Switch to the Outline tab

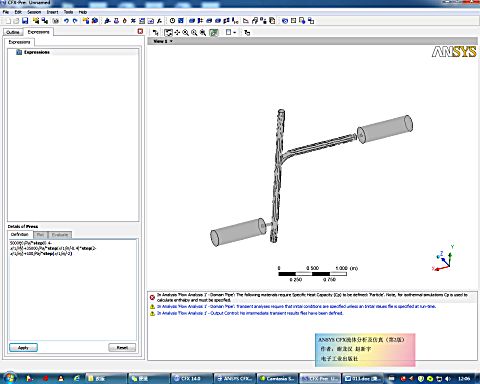tap(13, 32)
